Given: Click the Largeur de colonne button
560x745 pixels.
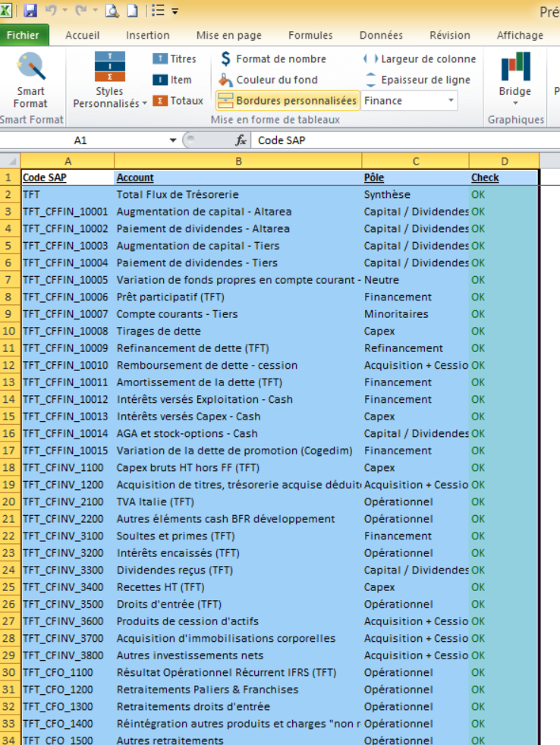Looking at the screenshot, I should [420, 59].
